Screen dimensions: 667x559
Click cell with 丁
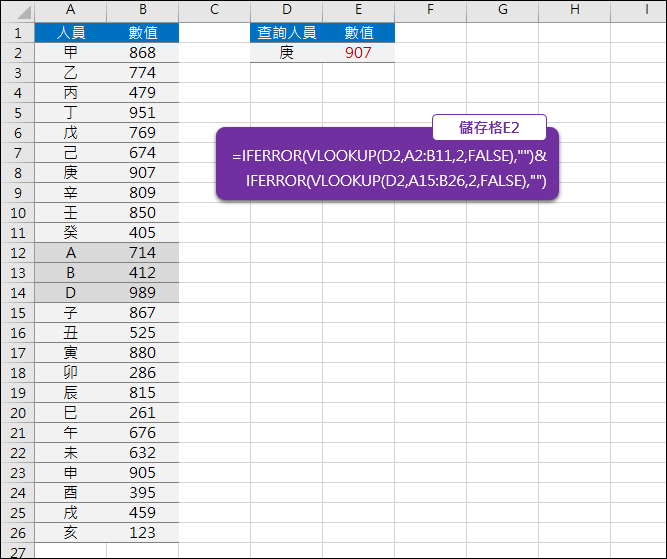71,113
